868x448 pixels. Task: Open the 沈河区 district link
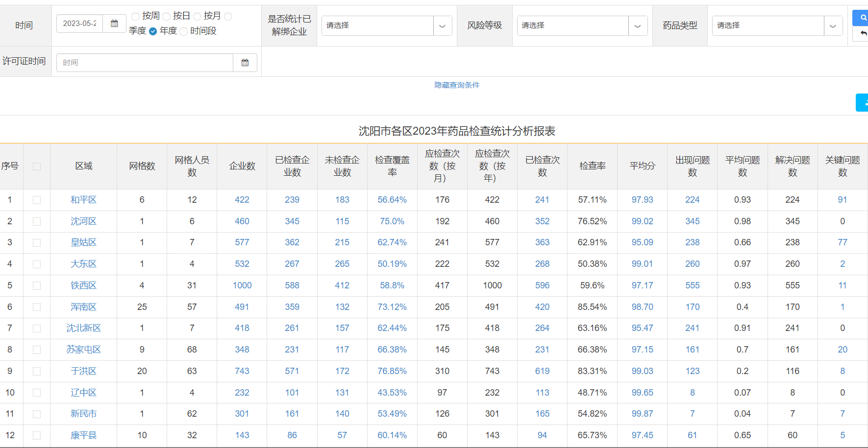tap(83, 221)
